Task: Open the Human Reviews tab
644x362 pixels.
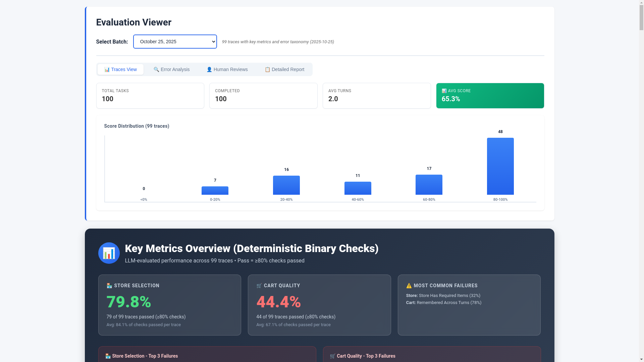Action: 227,69
